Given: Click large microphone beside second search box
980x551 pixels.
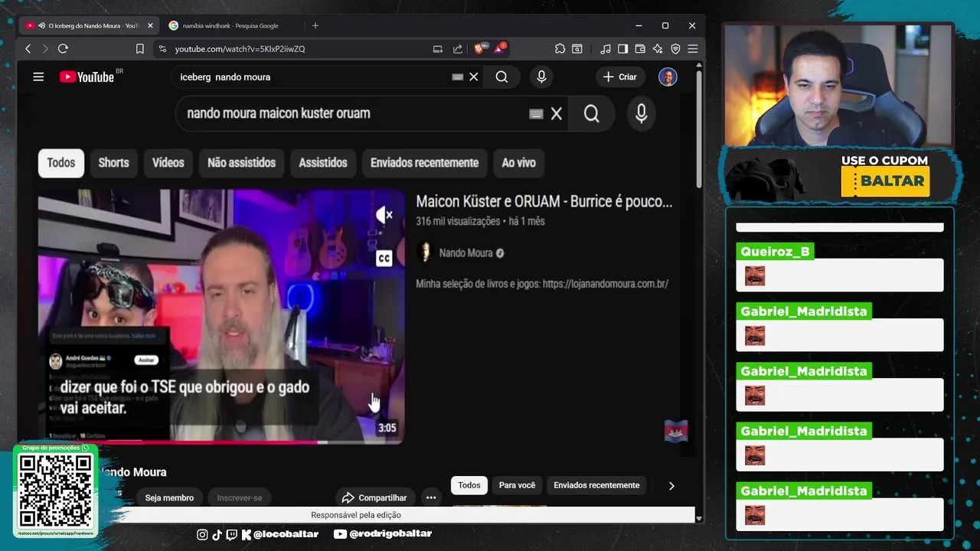Looking at the screenshot, I should click(641, 113).
